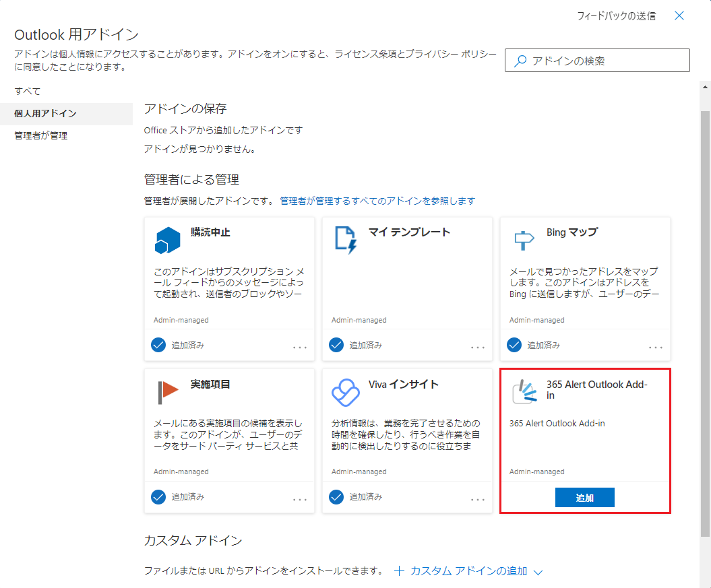The height and width of the screenshot is (588, 711).
Task: Click the 365 Alert Outlook Add-in icon
Action: click(x=524, y=391)
